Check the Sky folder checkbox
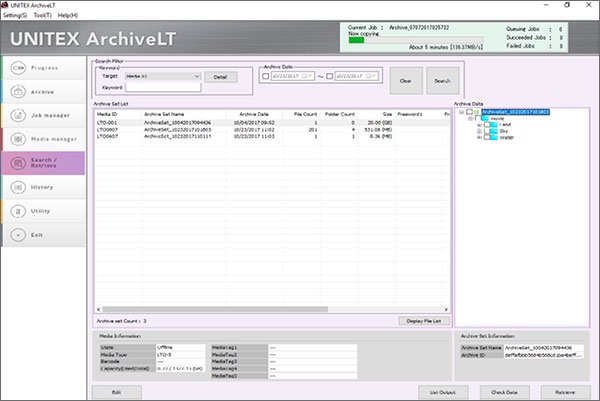 pos(487,130)
